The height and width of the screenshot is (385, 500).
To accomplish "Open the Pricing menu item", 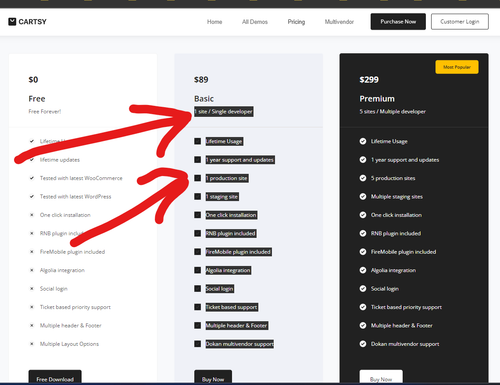I will (296, 22).
